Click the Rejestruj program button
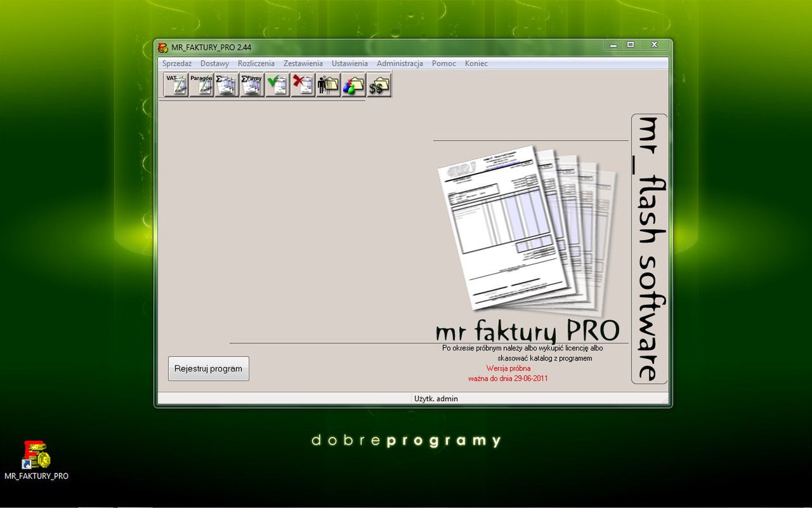Image resolution: width=812 pixels, height=508 pixels. [x=209, y=368]
